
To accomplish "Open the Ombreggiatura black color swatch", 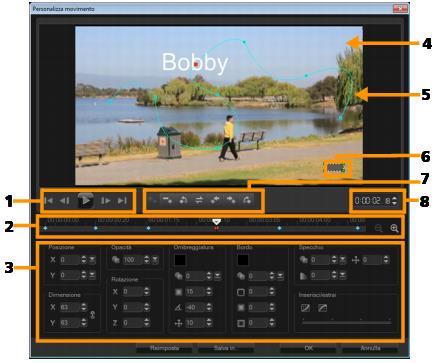I will pyautogui.click(x=180, y=260).
